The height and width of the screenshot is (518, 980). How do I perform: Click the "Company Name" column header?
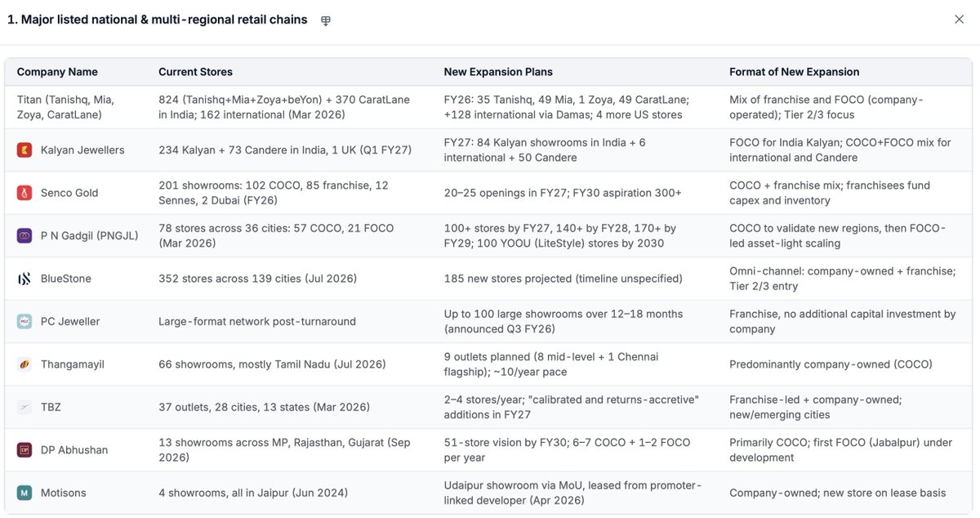[x=57, y=72]
